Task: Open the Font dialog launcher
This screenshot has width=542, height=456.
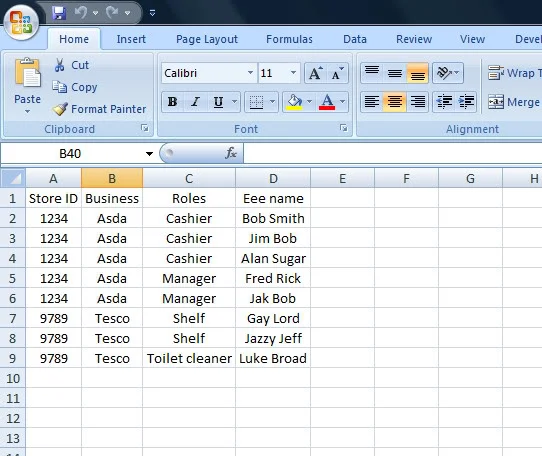Action: click(x=344, y=128)
